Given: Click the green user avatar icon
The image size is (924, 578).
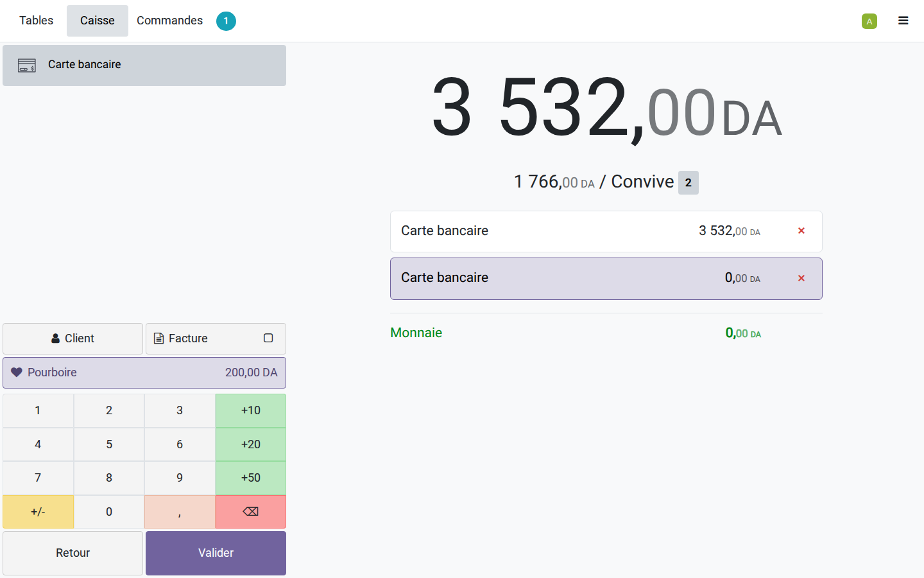Looking at the screenshot, I should [x=869, y=21].
